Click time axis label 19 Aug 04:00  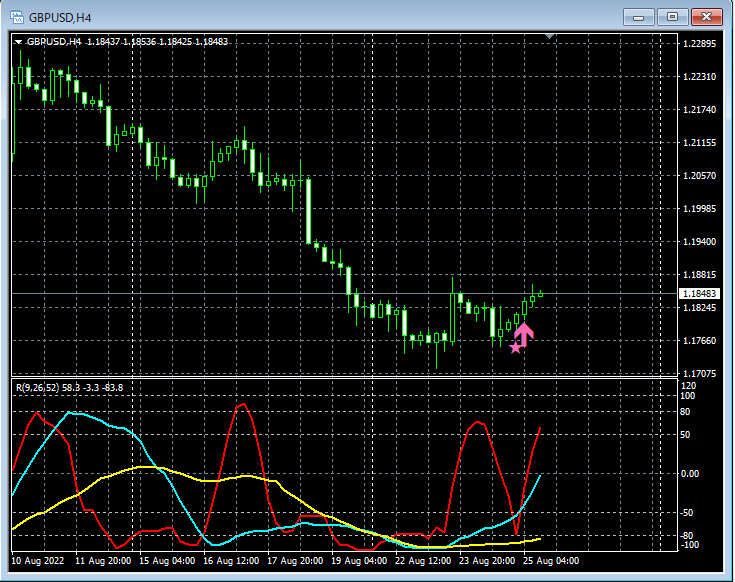pyautogui.click(x=359, y=561)
